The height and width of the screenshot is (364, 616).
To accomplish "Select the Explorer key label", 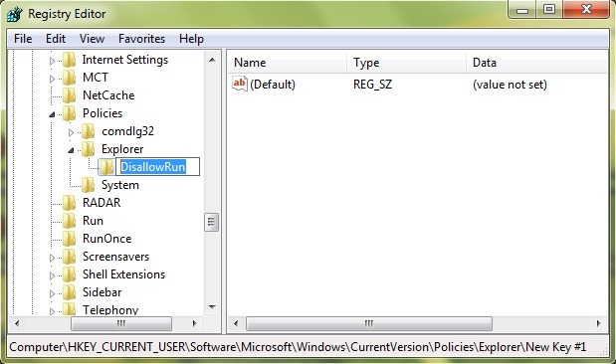I will [x=122, y=149].
